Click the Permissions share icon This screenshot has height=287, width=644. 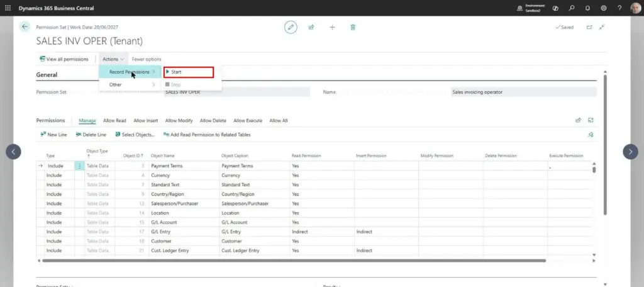point(579,120)
